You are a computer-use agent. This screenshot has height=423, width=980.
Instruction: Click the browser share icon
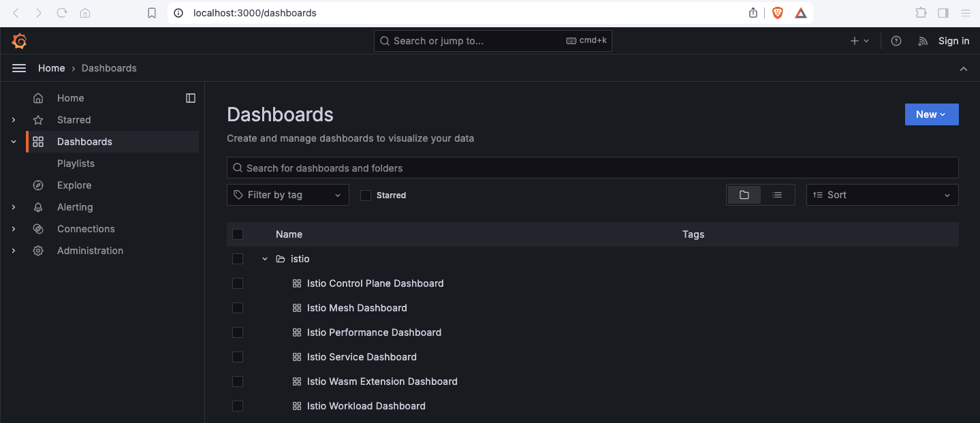coord(753,13)
